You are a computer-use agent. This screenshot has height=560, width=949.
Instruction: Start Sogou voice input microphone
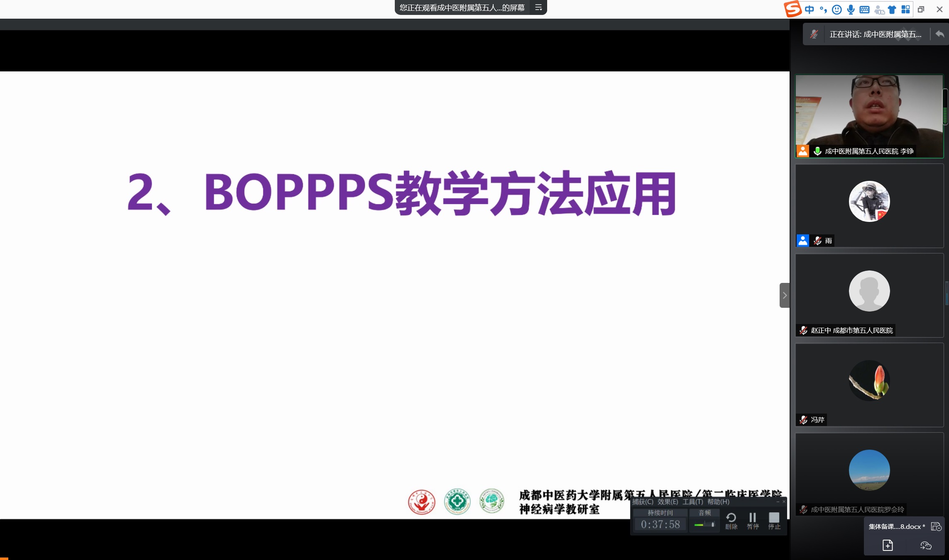pyautogui.click(x=851, y=10)
